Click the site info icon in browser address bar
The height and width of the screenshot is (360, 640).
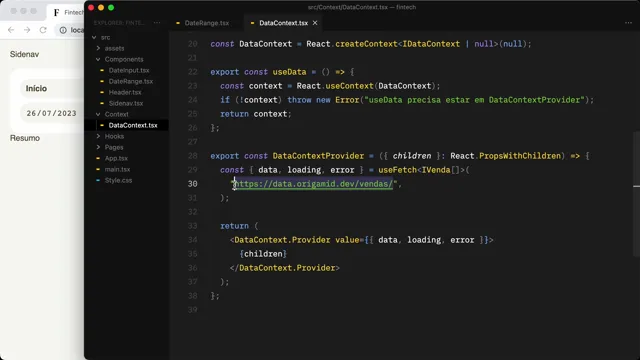click(63, 30)
